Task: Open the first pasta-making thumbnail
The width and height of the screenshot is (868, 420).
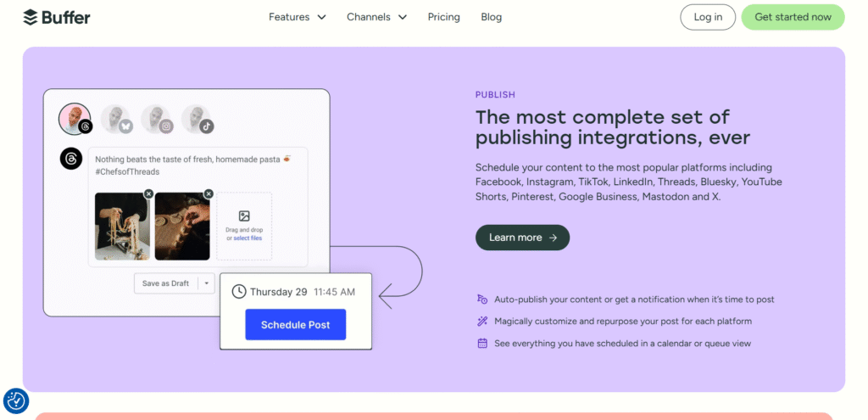Action: 122,226
